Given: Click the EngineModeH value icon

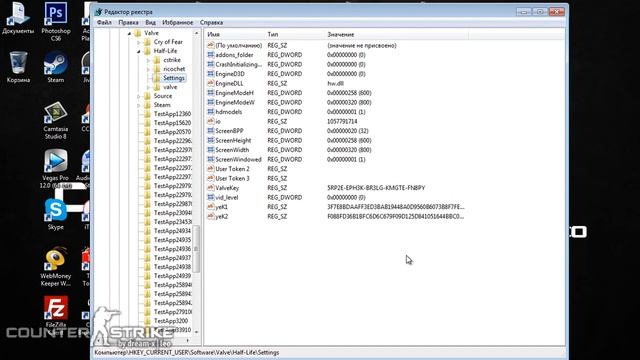Looking at the screenshot, I should [x=211, y=93].
